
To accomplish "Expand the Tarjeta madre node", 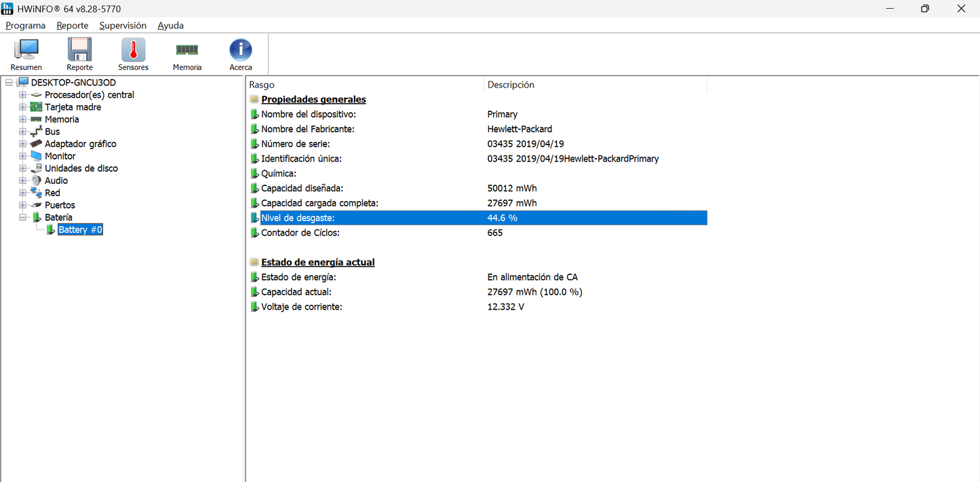I will 22,107.
